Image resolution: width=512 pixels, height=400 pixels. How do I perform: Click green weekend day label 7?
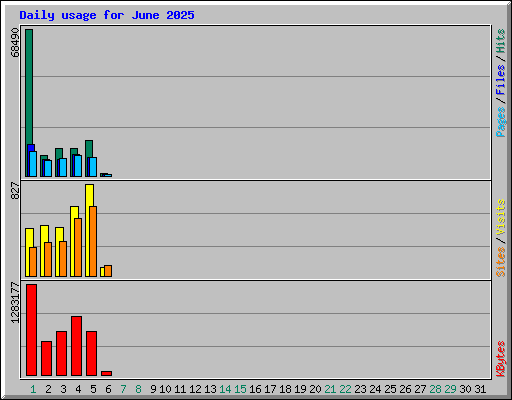(123, 389)
